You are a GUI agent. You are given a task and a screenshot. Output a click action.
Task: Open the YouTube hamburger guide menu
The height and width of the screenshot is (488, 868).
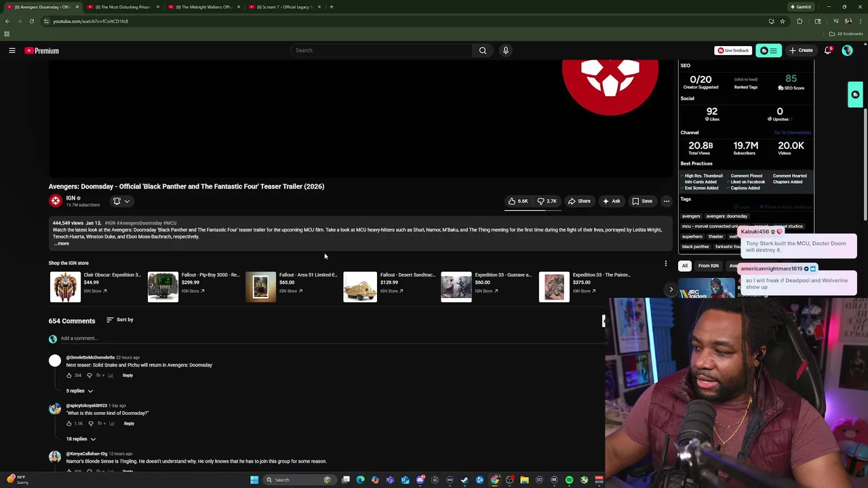tap(12, 50)
